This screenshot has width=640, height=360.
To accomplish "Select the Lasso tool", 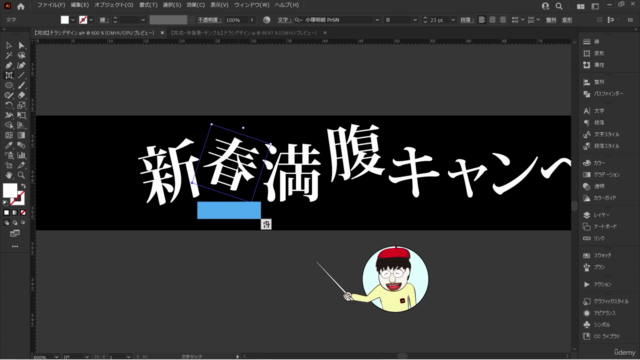I will tap(21, 55).
